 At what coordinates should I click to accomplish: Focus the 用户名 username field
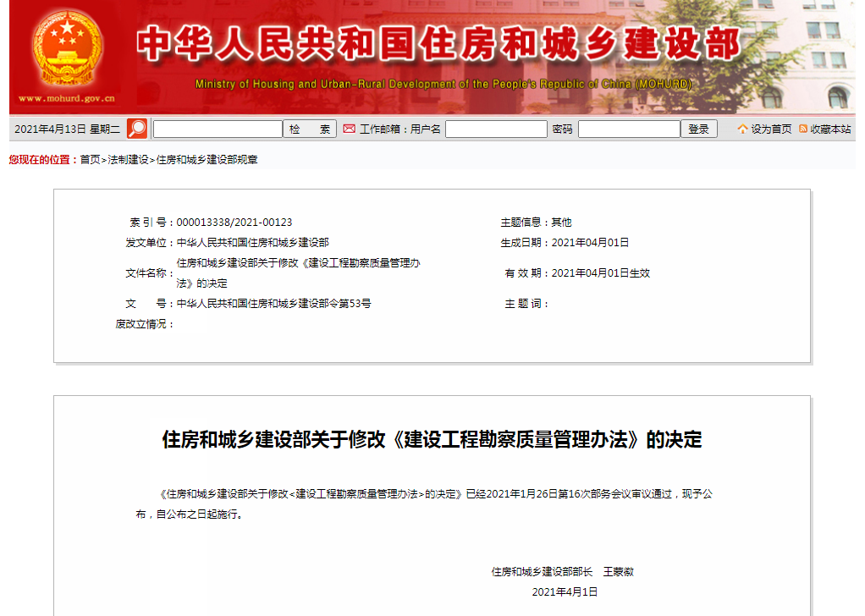pos(496,129)
